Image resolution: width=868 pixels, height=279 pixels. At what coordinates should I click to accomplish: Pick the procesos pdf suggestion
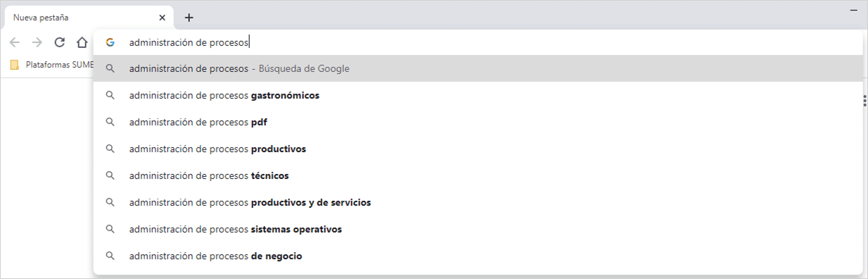pos(478,122)
